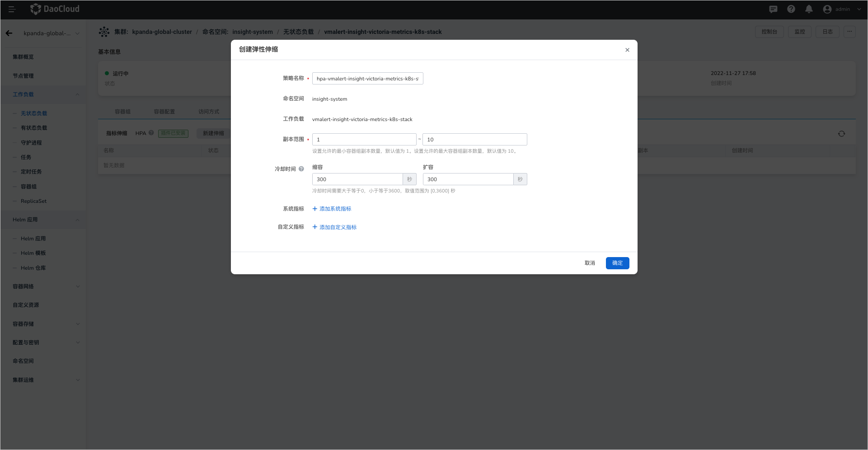Viewport: 868px width, 450px height.
Task: Open the help question mark icon in header
Action: (x=791, y=9)
